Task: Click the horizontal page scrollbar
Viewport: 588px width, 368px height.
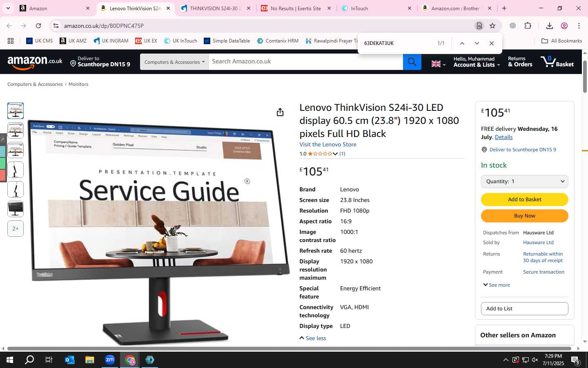Action: [x=289, y=349]
